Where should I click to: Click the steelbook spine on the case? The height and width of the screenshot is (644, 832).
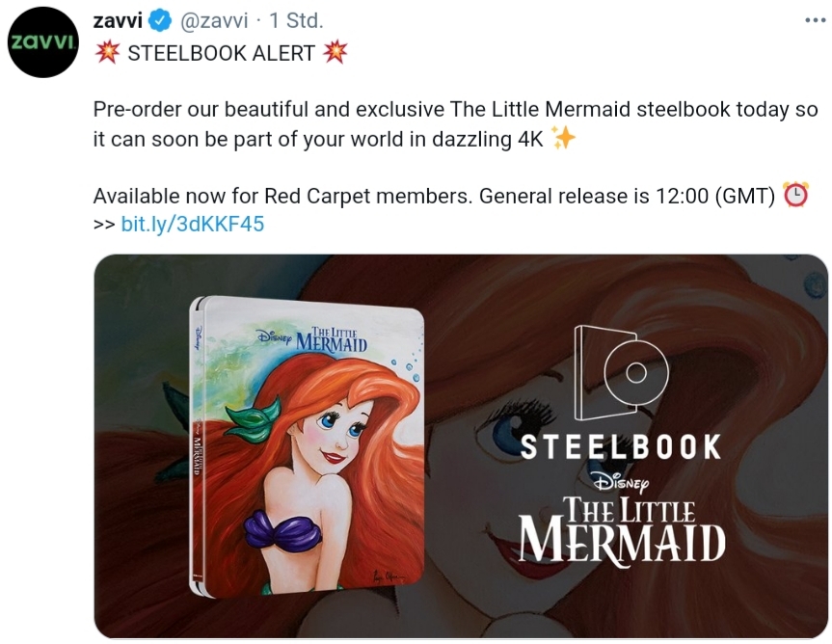[x=197, y=445]
